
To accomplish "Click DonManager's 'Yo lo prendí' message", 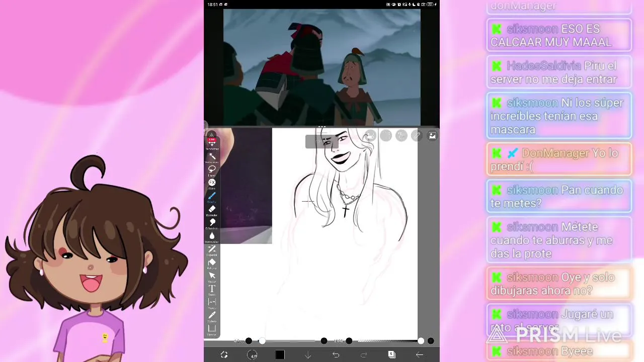I will 559,159.
